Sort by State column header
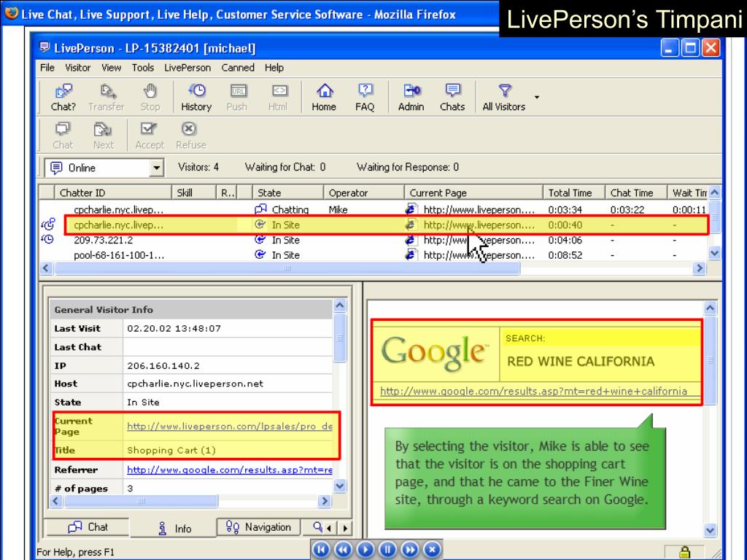Viewport: 747px width, 560px height. click(287, 192)
